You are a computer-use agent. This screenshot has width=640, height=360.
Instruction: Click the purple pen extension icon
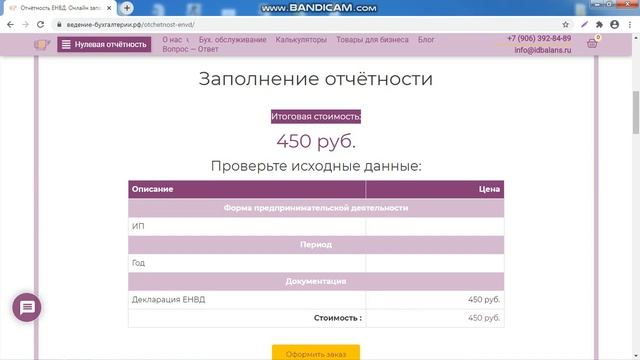tap(584, 24)
